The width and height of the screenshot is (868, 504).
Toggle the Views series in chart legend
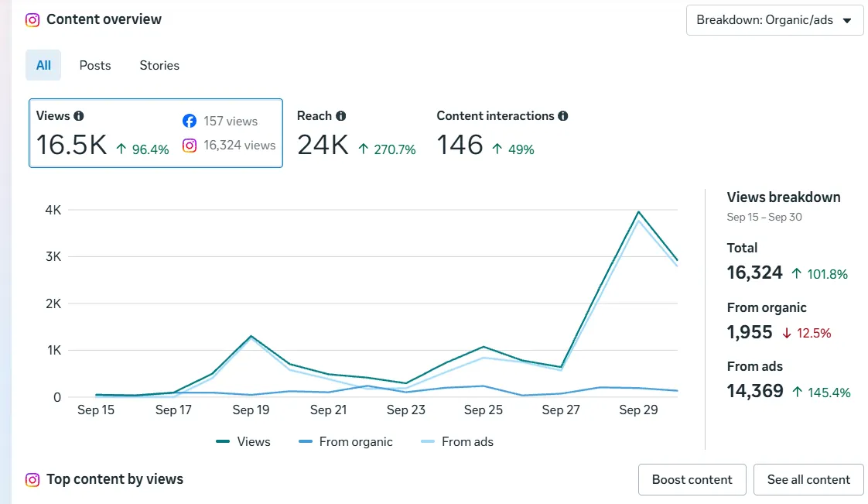click(243, 441)
